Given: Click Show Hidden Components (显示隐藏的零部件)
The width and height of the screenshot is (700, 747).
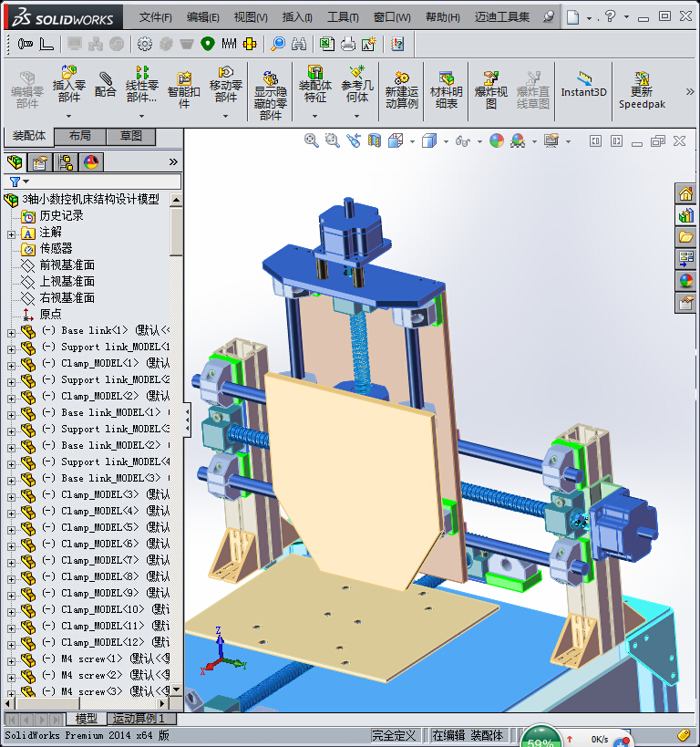Looking at the screenshot, I should pyautogui.click(x=271, y=95).
